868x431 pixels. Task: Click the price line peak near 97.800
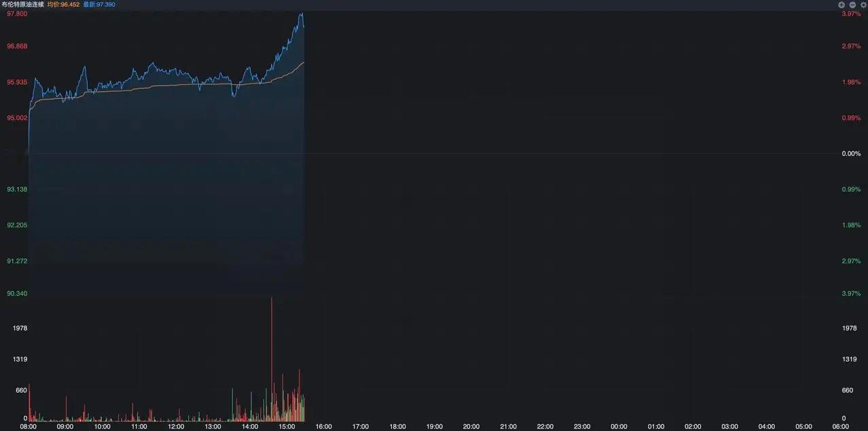[x=302, y=14]
